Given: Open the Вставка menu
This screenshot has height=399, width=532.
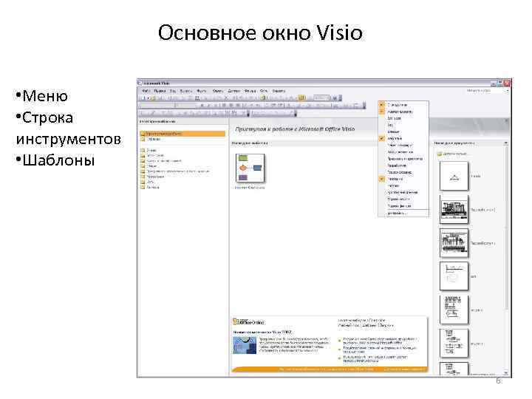Looking at the screenshot, I should tap(186, 91).
